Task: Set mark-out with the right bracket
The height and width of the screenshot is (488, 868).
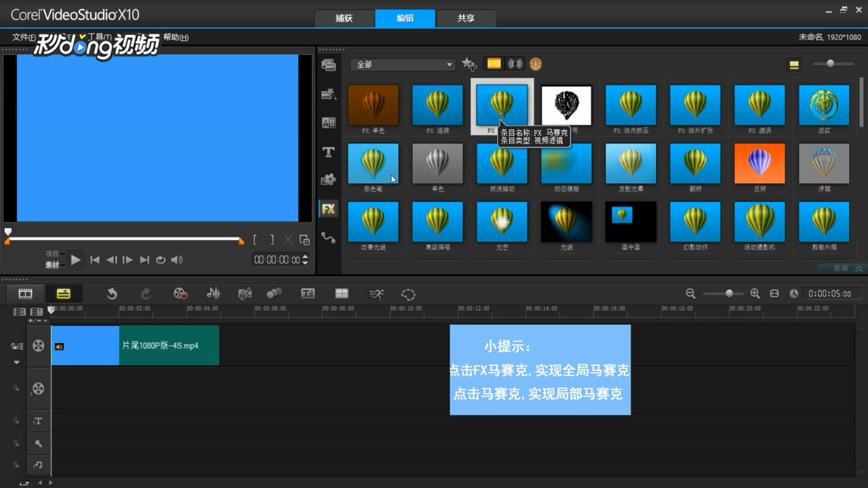Action: click(x=272, y=240)
